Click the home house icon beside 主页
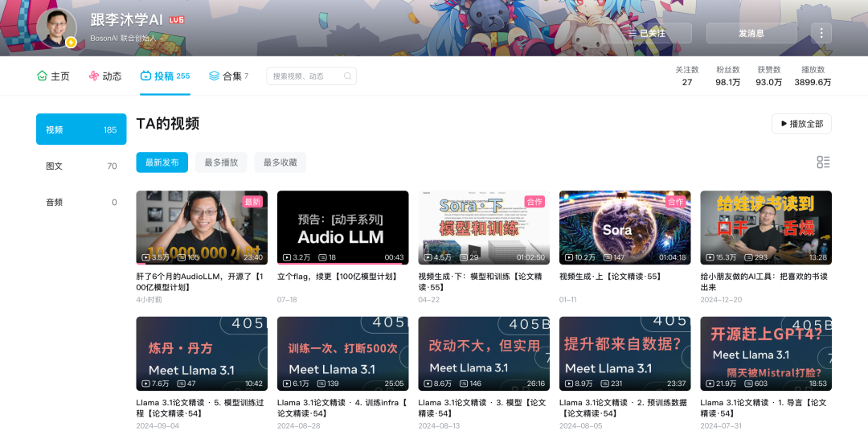868x431 pixels. [x=42, y=76]
